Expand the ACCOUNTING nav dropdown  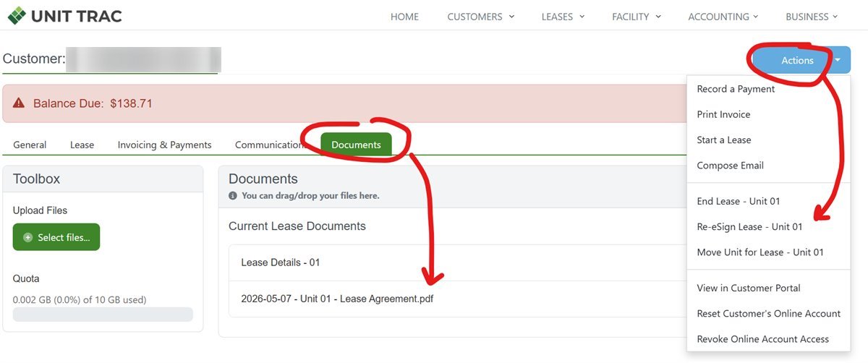point(723,17)
